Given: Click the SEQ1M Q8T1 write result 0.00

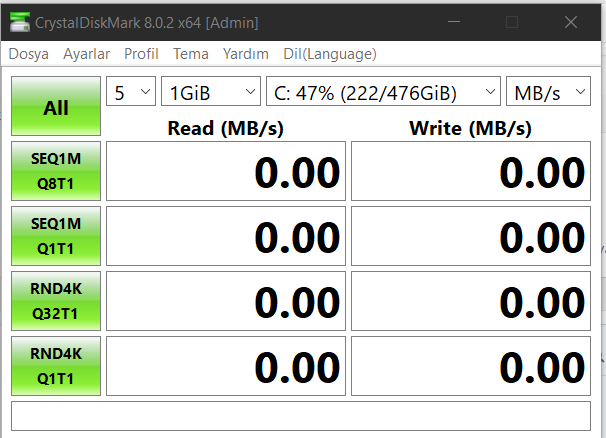Looking at the screenshot, I should click(x=471, y=171).
